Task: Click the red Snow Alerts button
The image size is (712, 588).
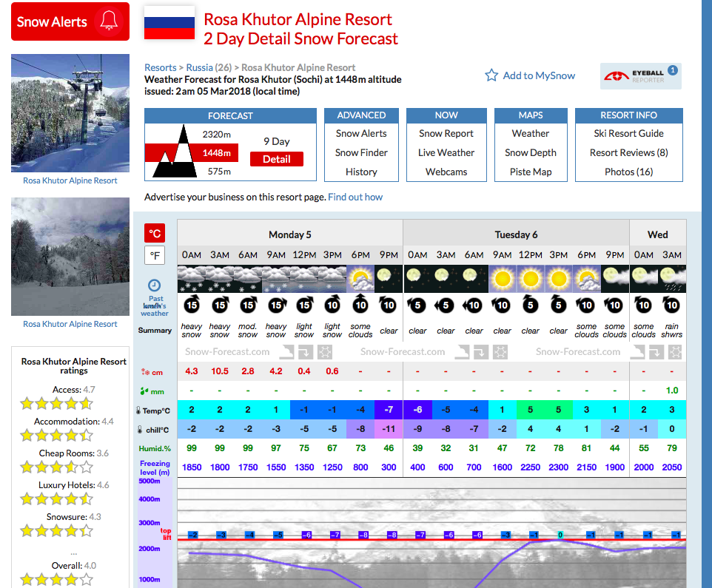Action: pyautogui.click(x=70, y=21)
